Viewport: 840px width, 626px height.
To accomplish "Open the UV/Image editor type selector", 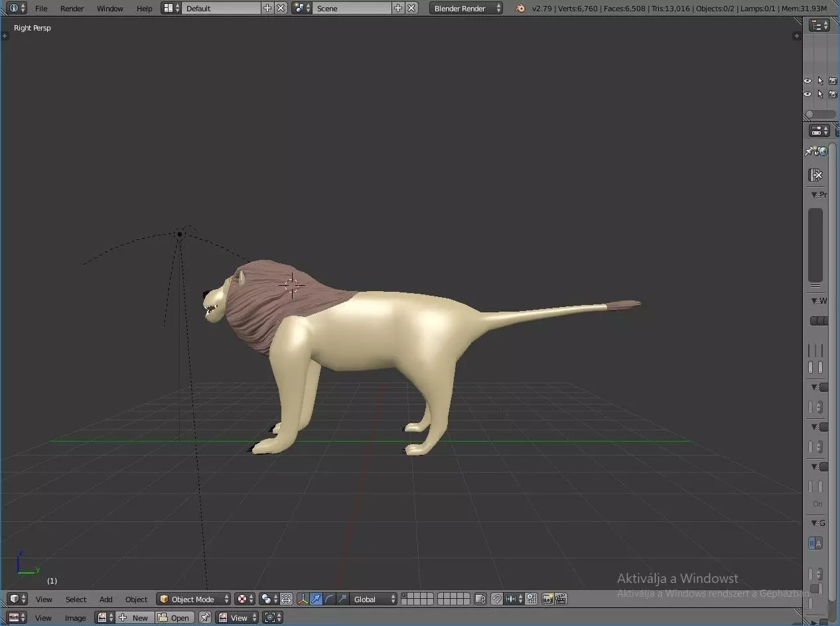I will pos(18,617).
